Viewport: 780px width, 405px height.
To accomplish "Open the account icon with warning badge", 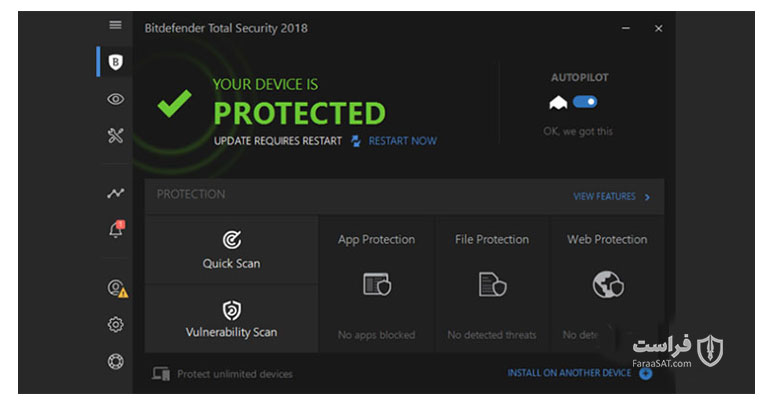I will (x=117, y=289).
